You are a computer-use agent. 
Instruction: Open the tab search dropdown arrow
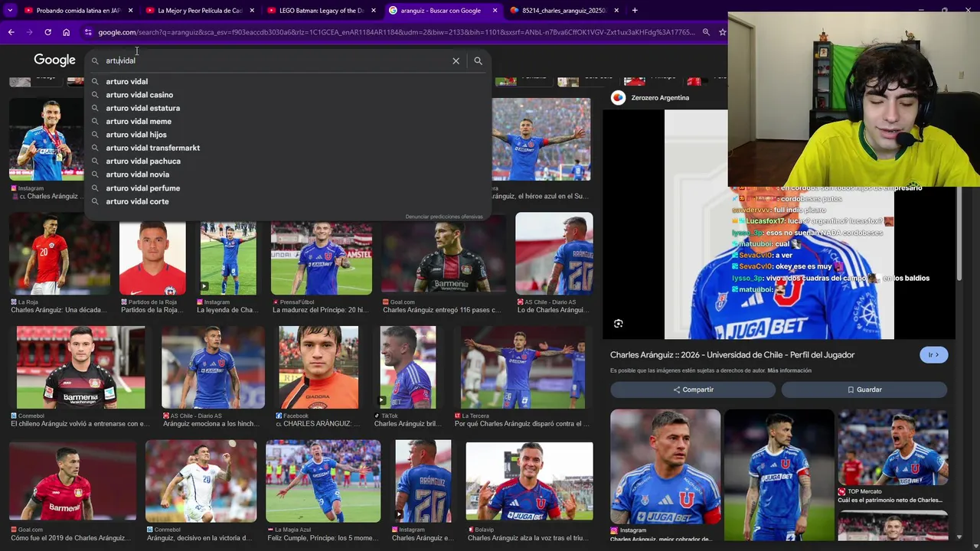(10, 11)
